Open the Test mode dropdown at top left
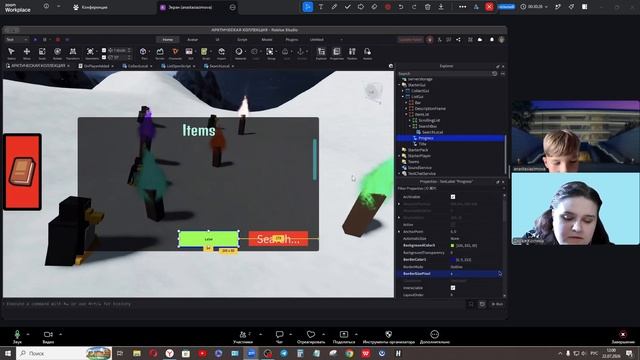This screenshot has width=640, height=360. (x=16, y=40)
